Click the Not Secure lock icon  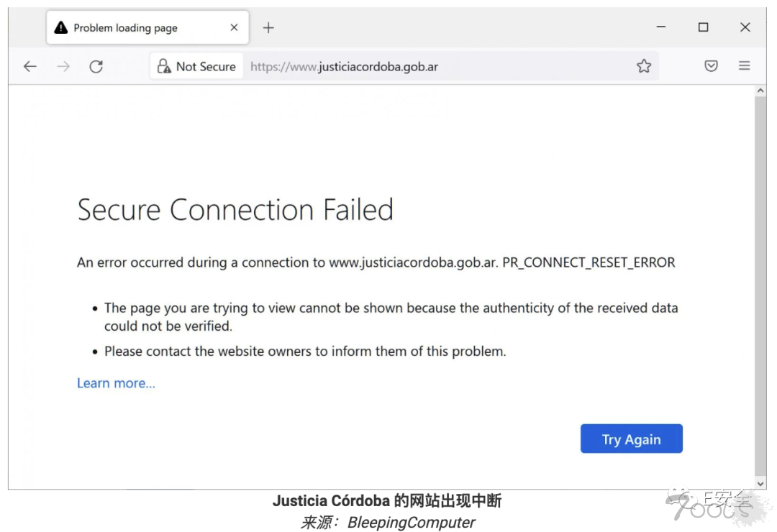click(x=164, y=66)
